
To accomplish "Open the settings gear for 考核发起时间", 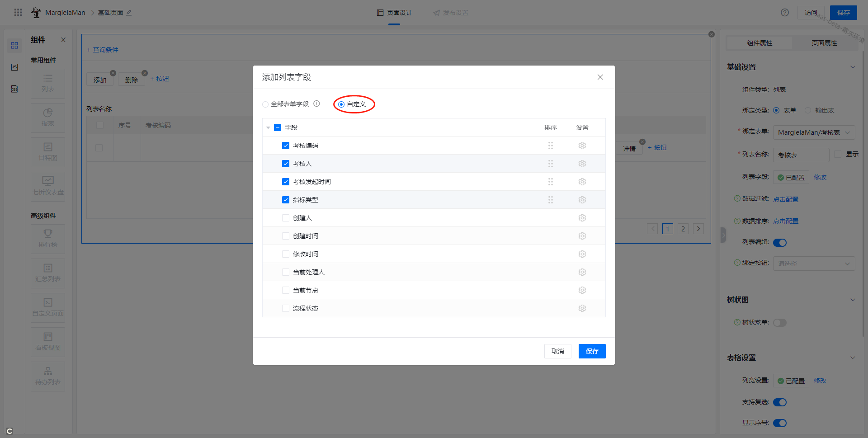I will 582,182.
